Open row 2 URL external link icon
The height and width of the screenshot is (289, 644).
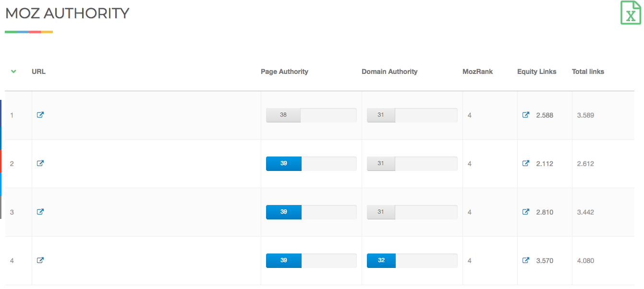pyautogui.click(x=40, y=163)
